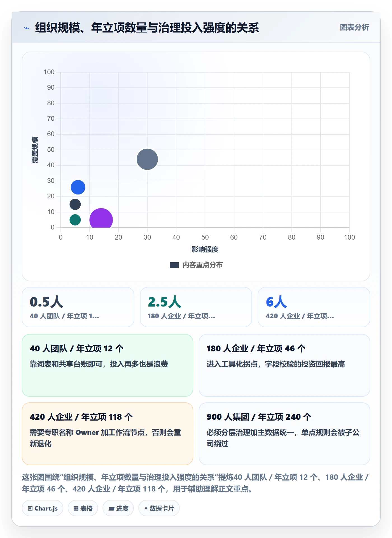Click the 图表分析 label in header
This screenshot has height=538, width=392.
pyautogui.click(x=354, y=27)
